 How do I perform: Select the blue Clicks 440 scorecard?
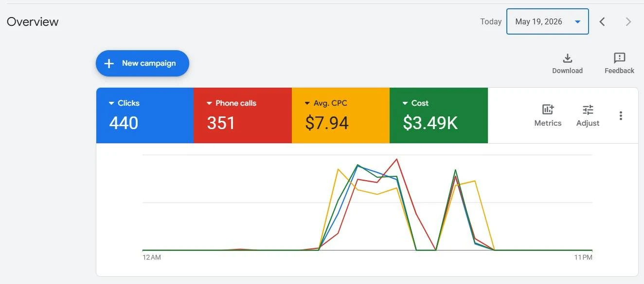click(x=145, y=115)
